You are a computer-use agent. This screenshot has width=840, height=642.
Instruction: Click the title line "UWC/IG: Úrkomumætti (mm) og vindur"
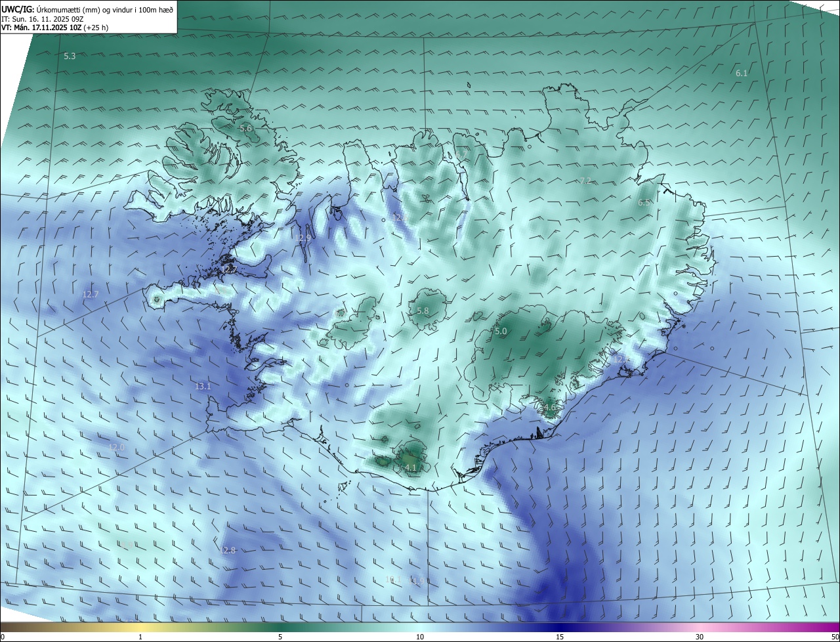click(x=89, y=10)
